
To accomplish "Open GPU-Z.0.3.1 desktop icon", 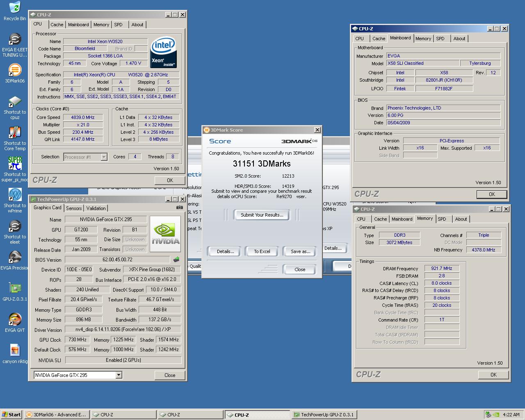I will 15,292.
